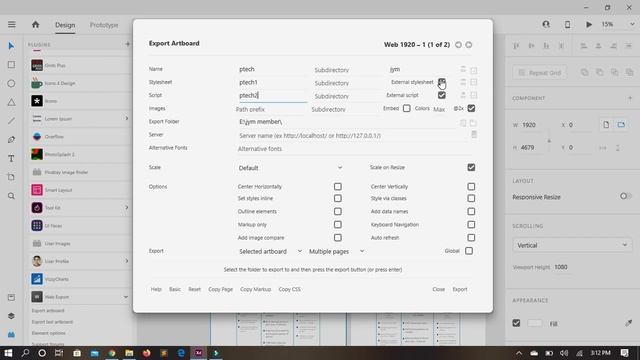Viewport: 640px width, 360px height.
Task: Open the Scrolling Vertical dropdown
Action: click(572, 245)
